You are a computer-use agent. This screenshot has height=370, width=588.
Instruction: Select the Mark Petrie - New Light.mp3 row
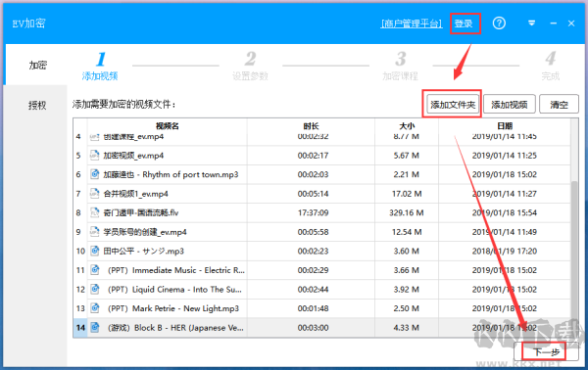tap(321, 308)
